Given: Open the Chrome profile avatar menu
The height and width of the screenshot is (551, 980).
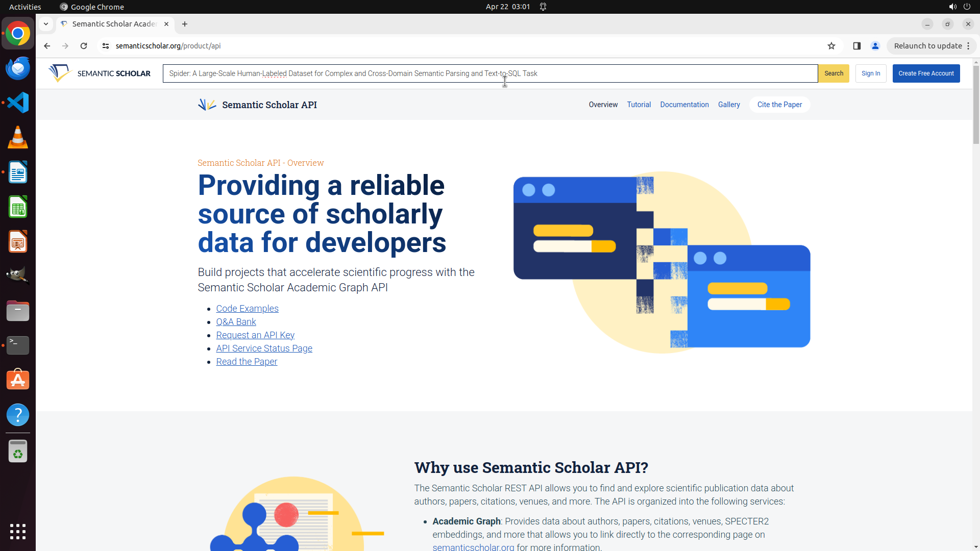Looking at the screenshot, I should click(x=875, y=46).
